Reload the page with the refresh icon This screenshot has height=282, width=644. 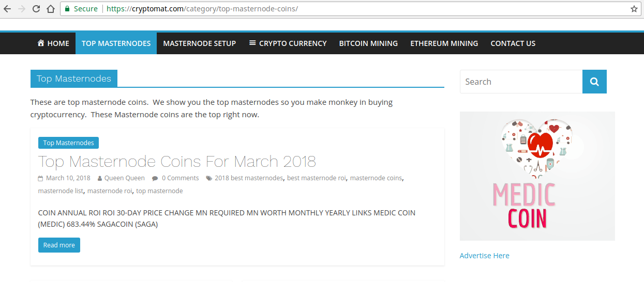pyautogui.click(x=36, y=9)
